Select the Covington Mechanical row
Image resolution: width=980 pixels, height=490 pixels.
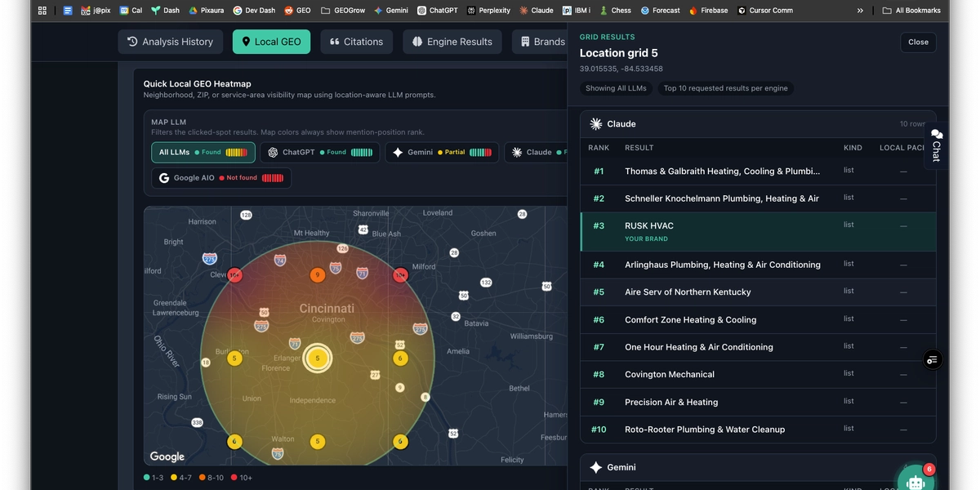(758, 374)
